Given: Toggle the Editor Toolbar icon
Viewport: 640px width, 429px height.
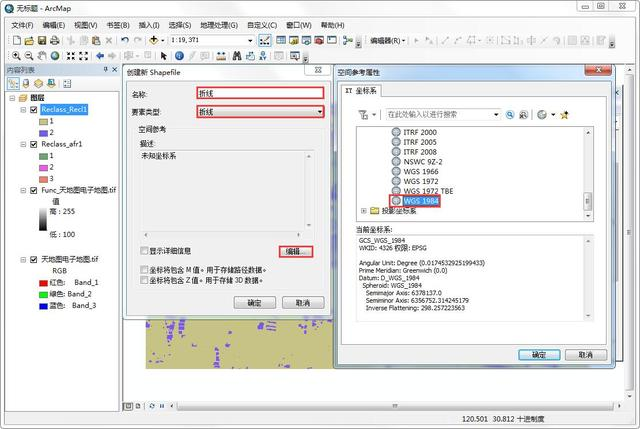Looking at the screenshot, I should pyautogui.click(x=264, y=40).
